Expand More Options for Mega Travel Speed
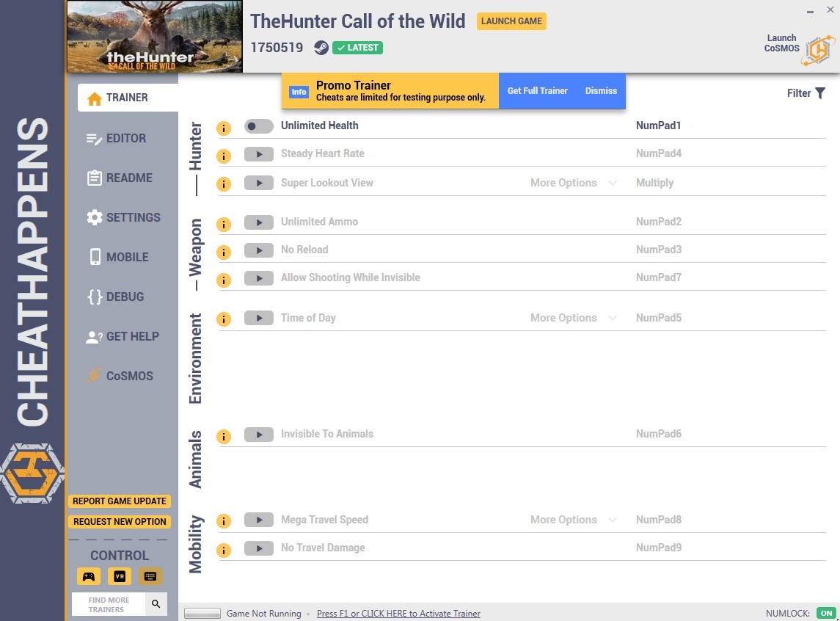840x621 pixels. pyautogui.click(x=573, y=520)
